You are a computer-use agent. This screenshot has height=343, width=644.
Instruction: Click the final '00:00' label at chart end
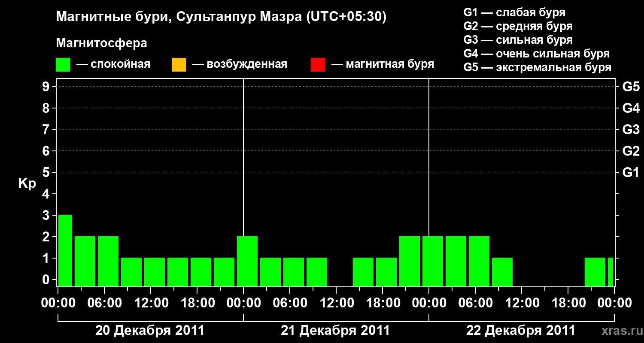point(614,303)
